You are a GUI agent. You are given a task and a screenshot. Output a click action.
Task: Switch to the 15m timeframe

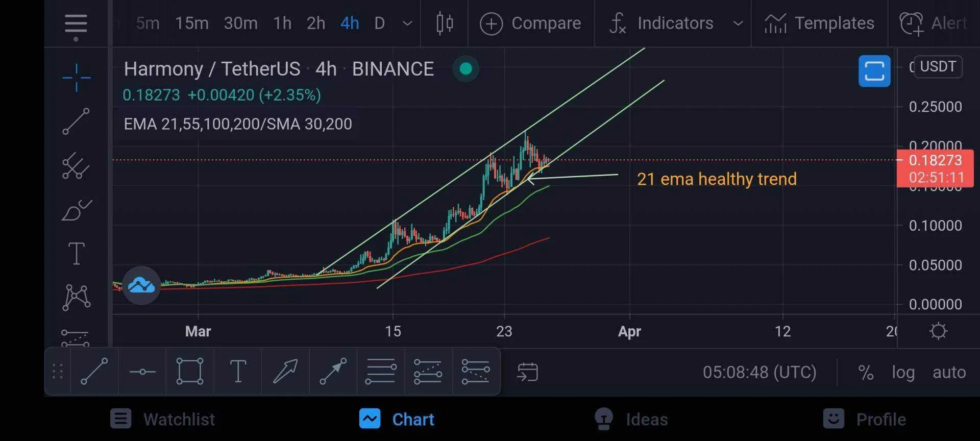click(191, 23)
